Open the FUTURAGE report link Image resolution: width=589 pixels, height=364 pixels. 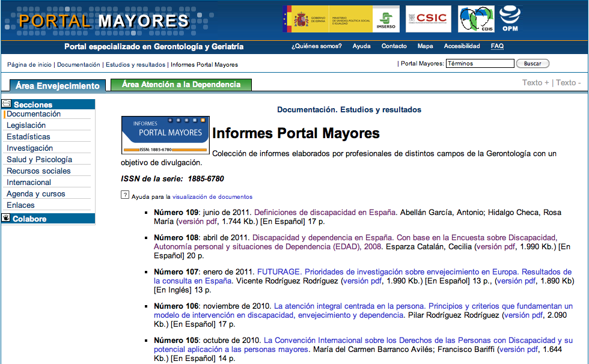pyautogui.click(x=362, y=276)
